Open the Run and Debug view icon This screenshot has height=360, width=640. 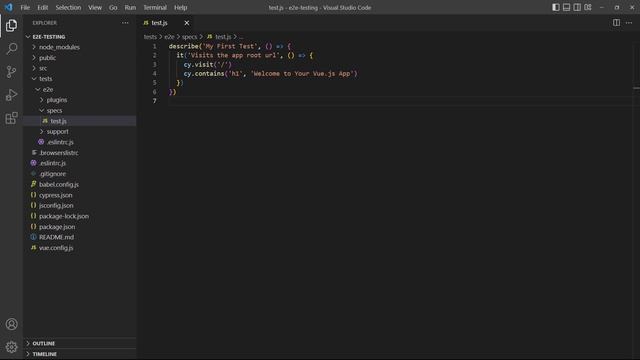coord(11,95)
